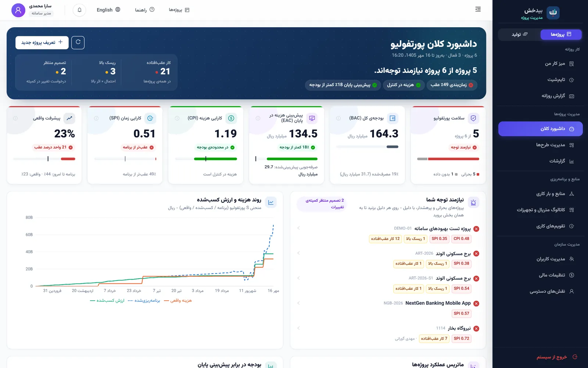Viewport: 588px width, 368px height.
Task: Click the بیدخش app logo
Action: click(553, 13)
